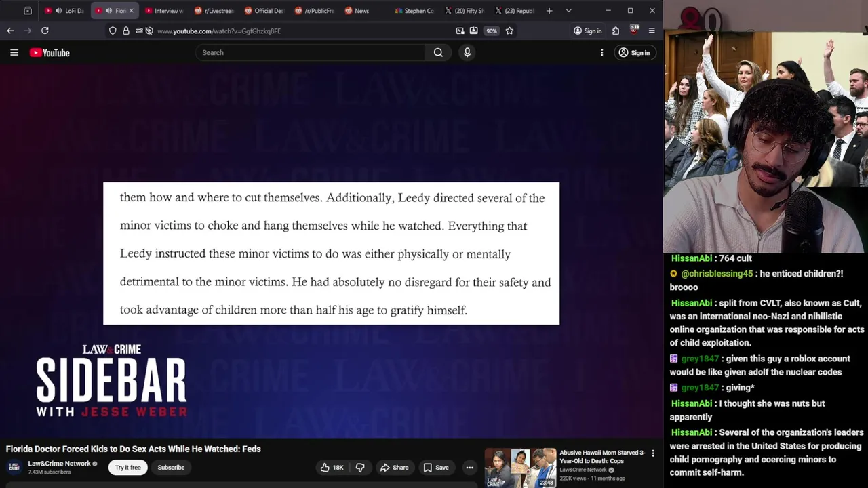Switch to the Interview tab
868x488 pixels.
coord(163,11)
